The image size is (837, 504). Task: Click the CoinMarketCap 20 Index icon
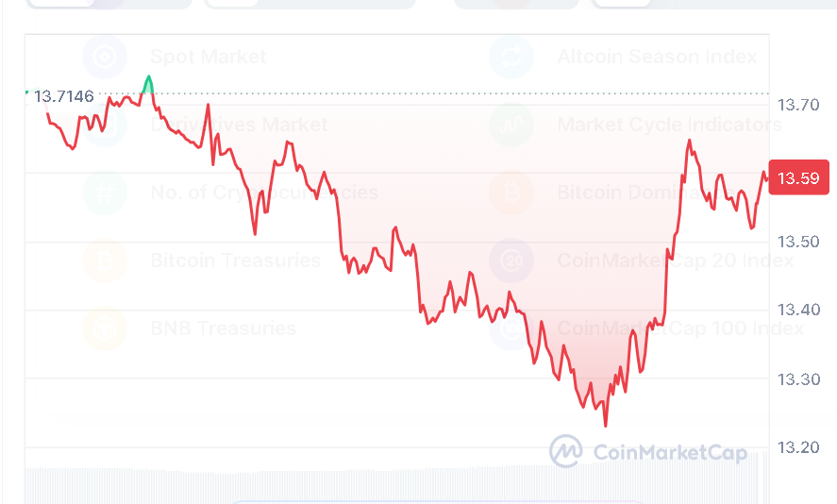(x=511, y=261)
